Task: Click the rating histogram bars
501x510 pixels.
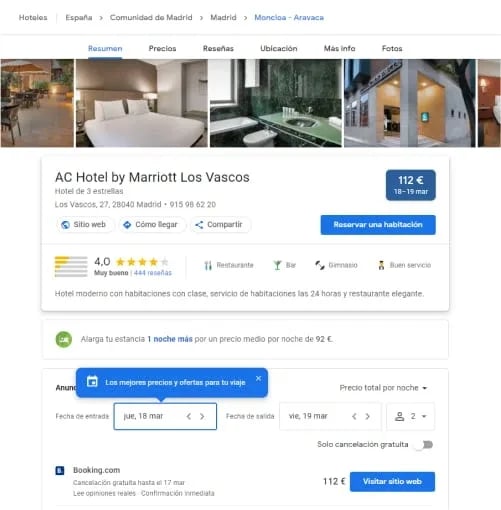Action: click(71, 267)
